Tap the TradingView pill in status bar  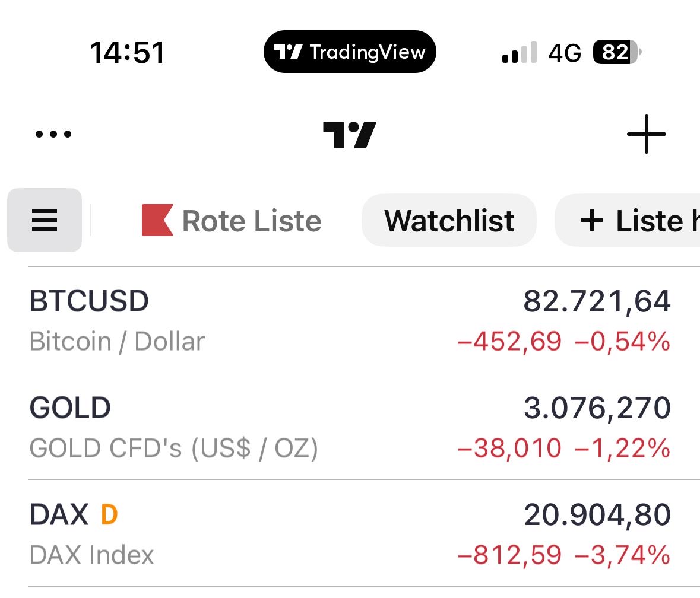coord(350,52)
